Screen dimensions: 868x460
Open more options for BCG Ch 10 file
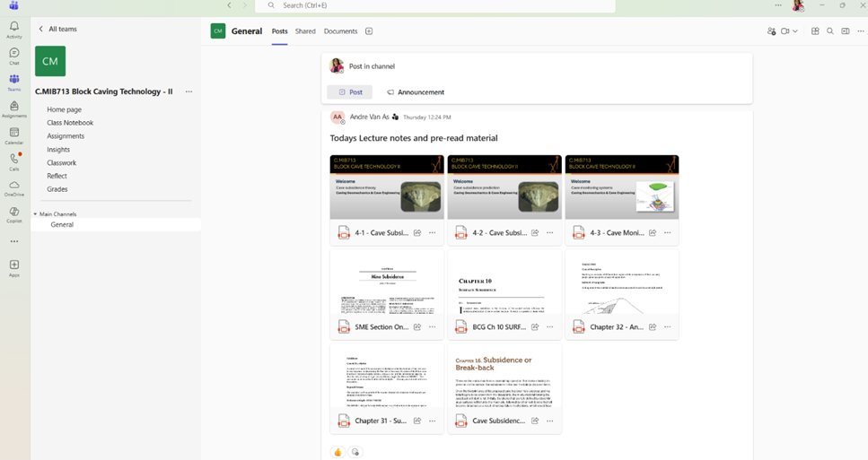tap(549, 327)
